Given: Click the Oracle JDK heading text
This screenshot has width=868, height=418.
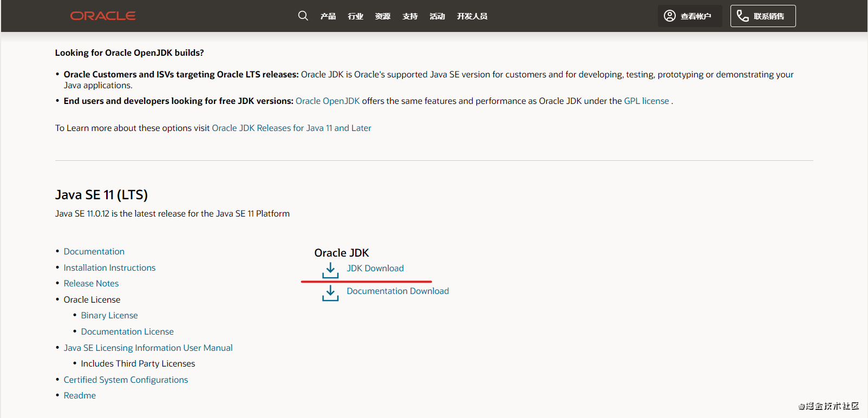Looking at the screenshot, I should point(342,253).
